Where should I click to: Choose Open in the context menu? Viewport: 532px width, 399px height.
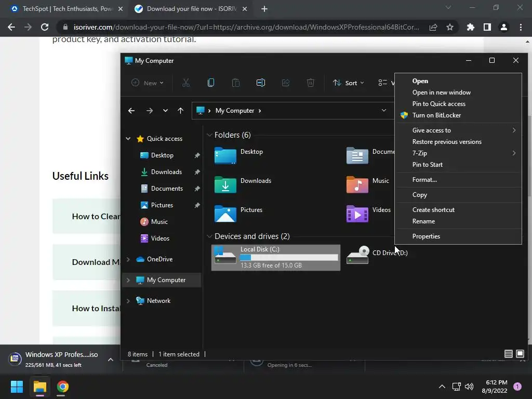point(458,81)
